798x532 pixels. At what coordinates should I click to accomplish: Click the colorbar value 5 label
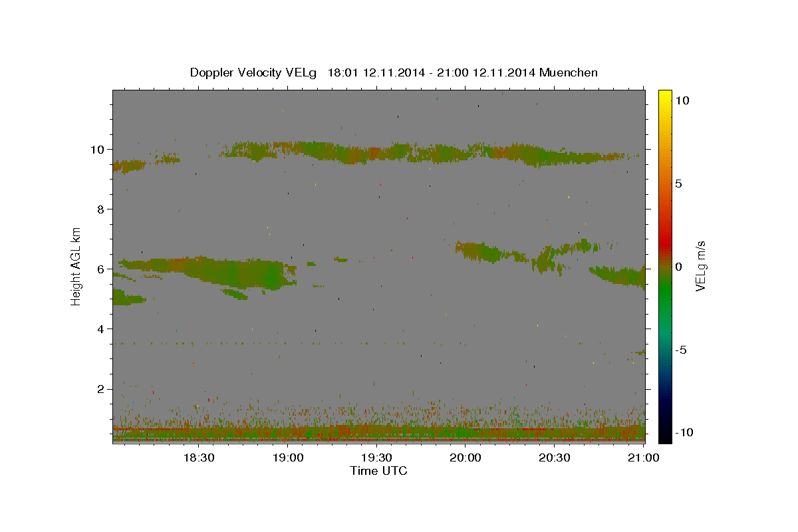tap(678, 184)
